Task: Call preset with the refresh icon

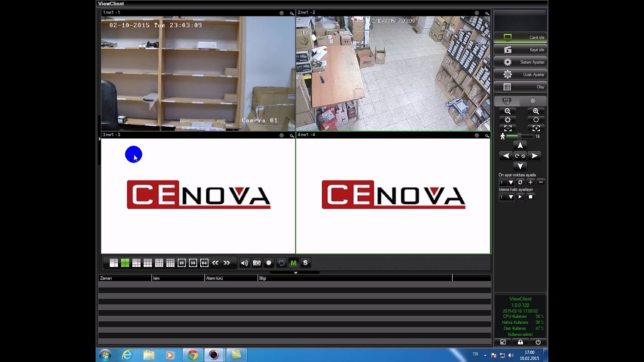Action: 520,183
